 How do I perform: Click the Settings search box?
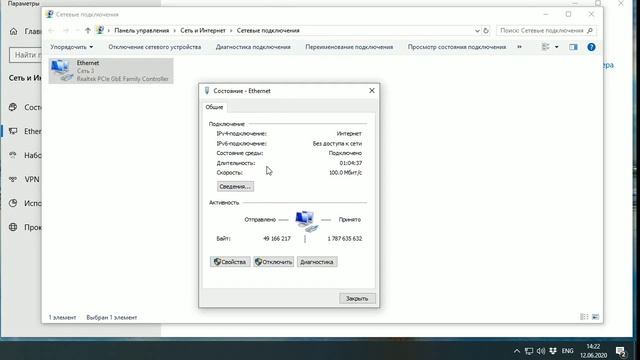pyautogui.click(x=25, y=55)
